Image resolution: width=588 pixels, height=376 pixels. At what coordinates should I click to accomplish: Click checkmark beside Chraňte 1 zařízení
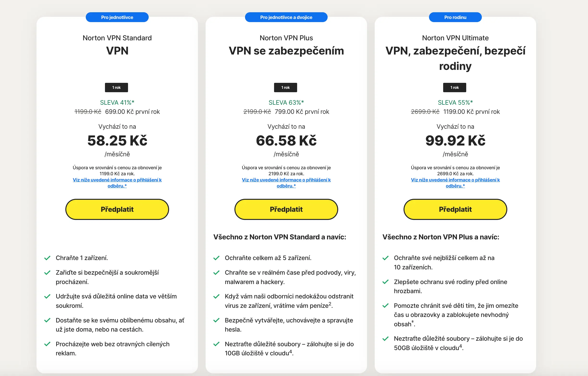tap(47, 258)
